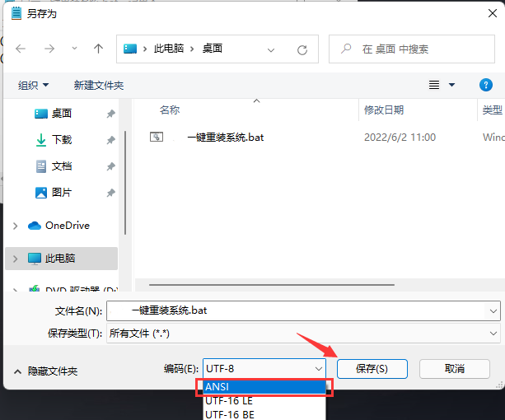Choose ANSI encoding option

tap(264, 386)
